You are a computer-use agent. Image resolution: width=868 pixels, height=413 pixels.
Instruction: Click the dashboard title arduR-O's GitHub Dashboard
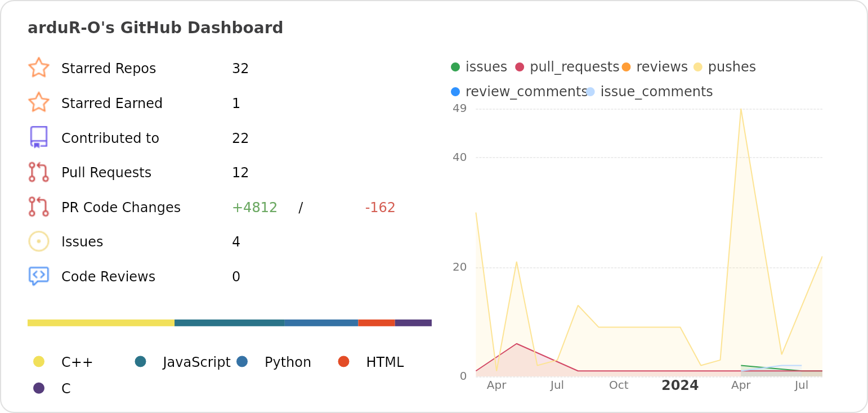coord(155,28)
